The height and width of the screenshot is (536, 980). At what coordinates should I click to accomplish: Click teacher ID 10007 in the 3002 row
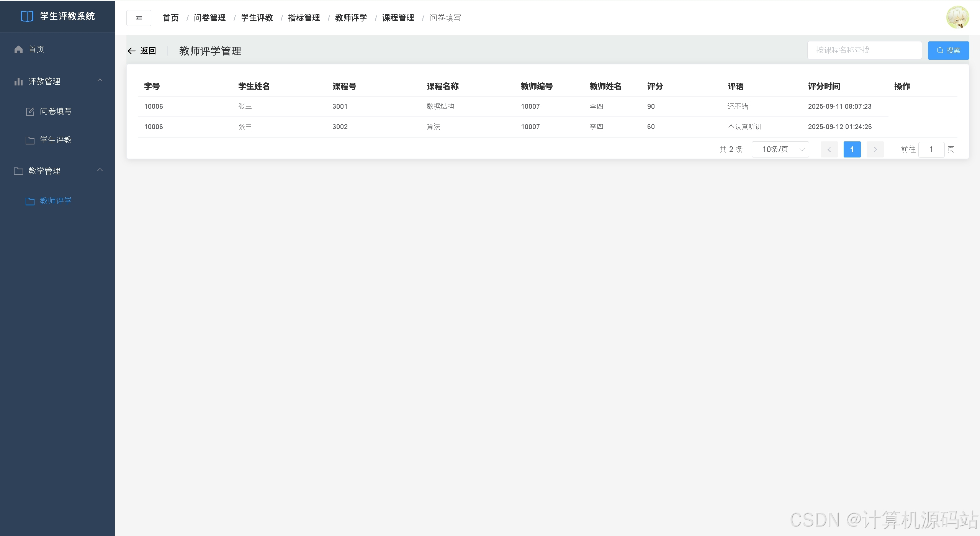pos(530,127)
